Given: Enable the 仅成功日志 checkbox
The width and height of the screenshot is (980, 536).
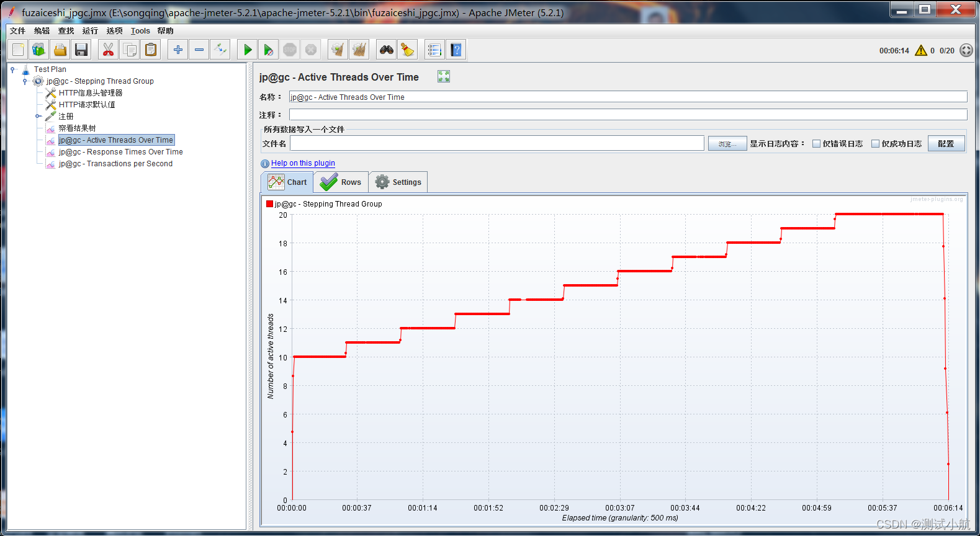Looking at the screenshot, I should click(876, 144).
